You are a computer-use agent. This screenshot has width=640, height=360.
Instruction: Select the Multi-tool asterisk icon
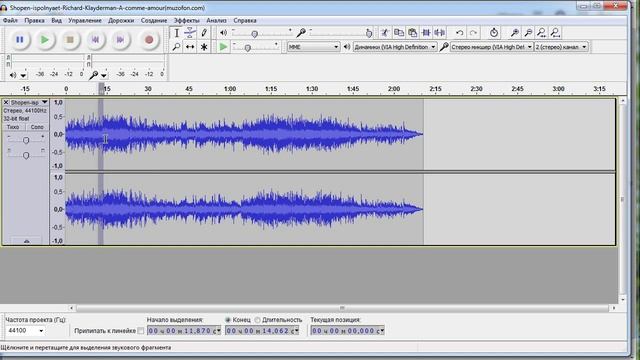(204, 47)
